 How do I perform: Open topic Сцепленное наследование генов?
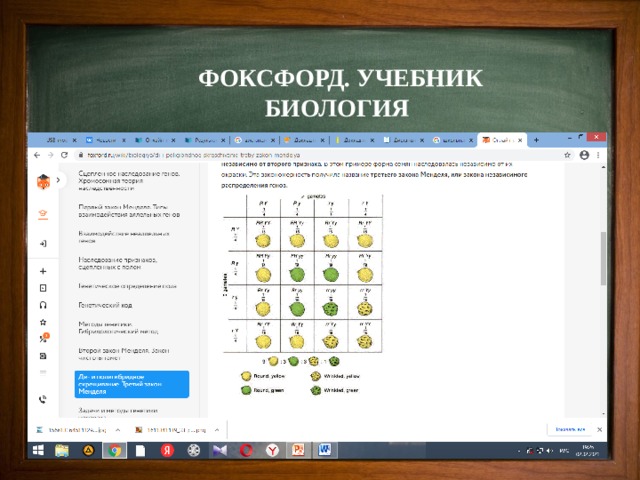point(129,181)
